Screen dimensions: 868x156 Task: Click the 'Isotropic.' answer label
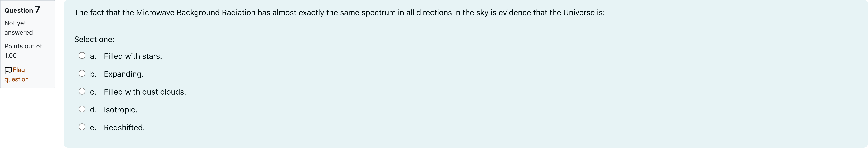coord(120,110)
